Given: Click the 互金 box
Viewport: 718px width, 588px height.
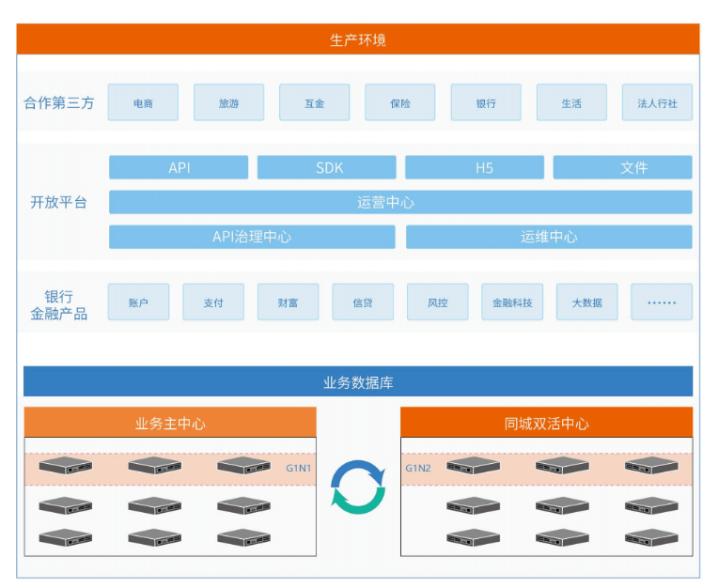Looking at the screenshot, I should [314, 103].
